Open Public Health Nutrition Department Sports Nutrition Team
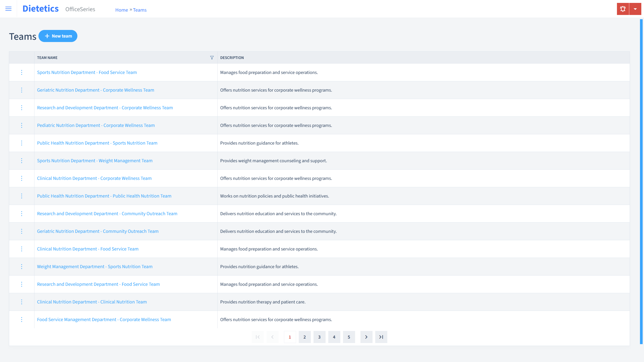This screenshot has height=362, width=644. pyautogui.click(x=97, y=143)
